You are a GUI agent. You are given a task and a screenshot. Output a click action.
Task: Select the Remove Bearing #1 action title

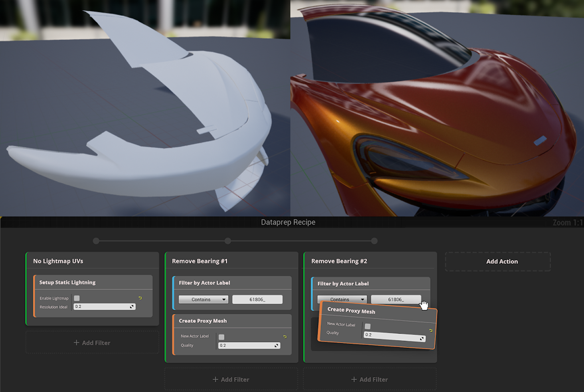(x=200, y=261)
